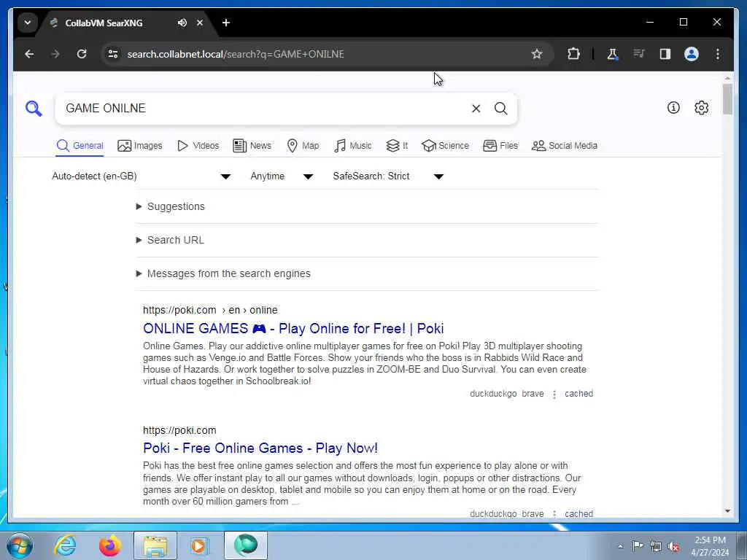This screenshot has width=747, height=560.
Task: Switch to Music tab
Action: [x=353, y=146]
